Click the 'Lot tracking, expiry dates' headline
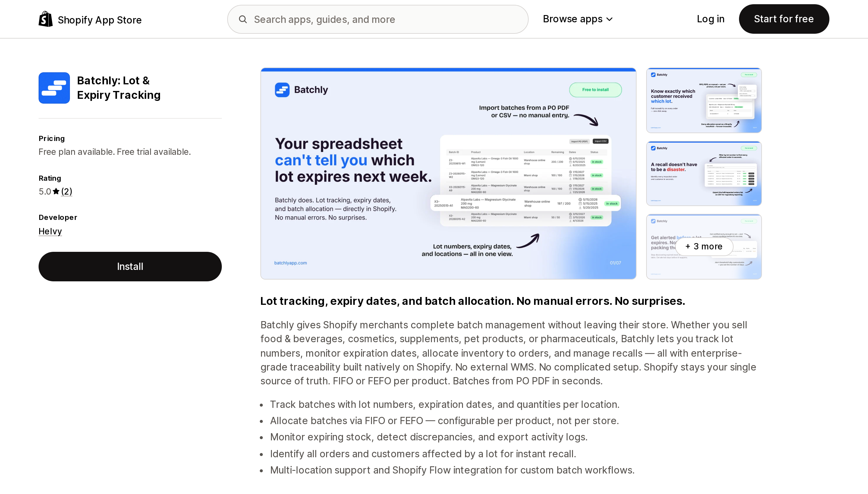The width and height of the screenshot is (868, 494). pyautogui.click(x=473, y=301)
